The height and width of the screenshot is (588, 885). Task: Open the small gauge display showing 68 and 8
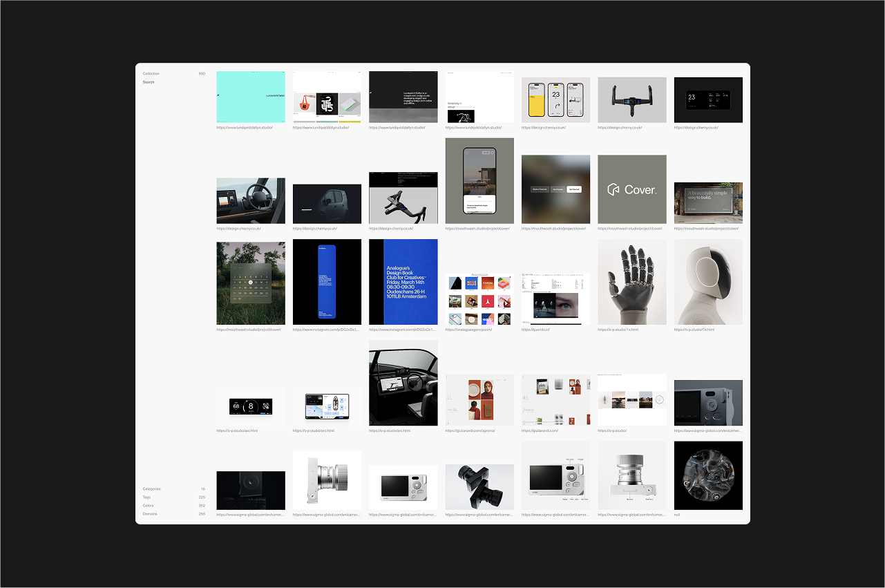tap(251, 407)
